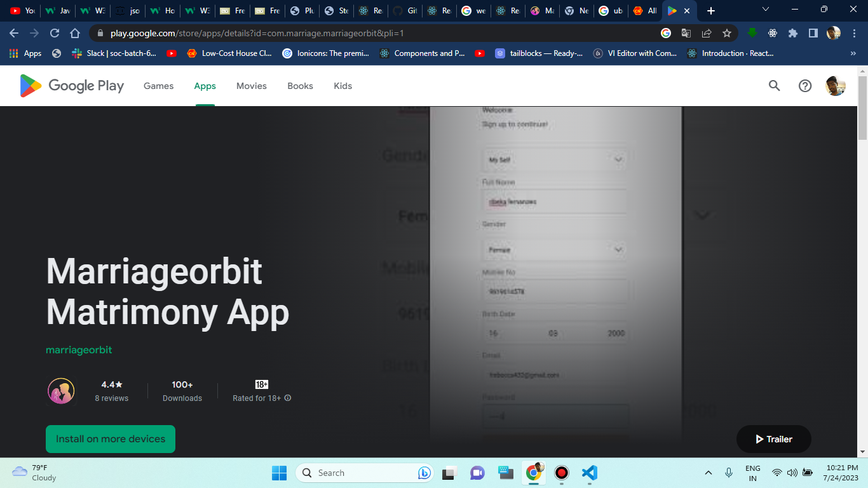The height and width of the screenshot is (488, 868).
Task: Toggle the browser side panel icon
Action: [x=813, y=33]
